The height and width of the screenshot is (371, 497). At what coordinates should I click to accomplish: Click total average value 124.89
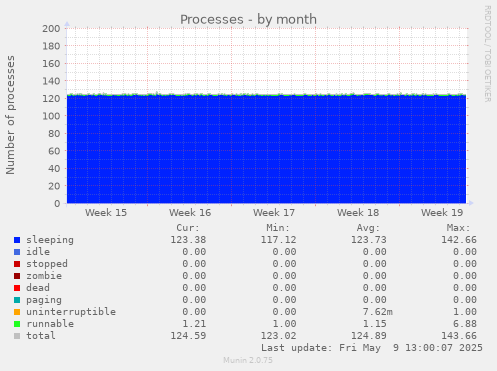pos(369,336)
